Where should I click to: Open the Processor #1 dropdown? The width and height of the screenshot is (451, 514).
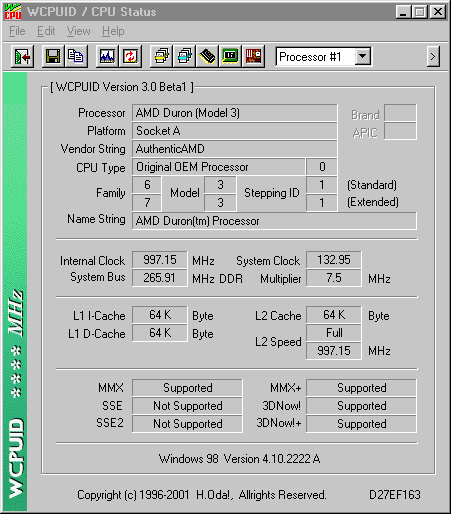[x=363, y=57]
